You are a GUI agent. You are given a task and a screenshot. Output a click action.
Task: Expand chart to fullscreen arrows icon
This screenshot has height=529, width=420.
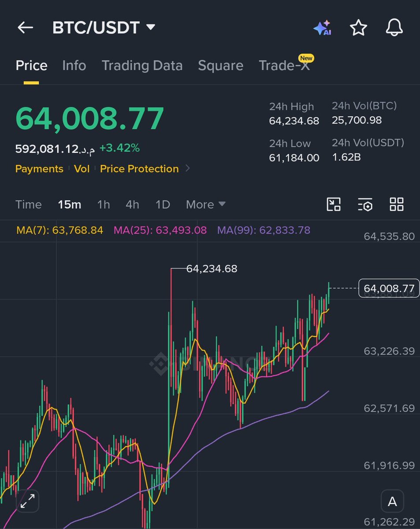tap(28, 501)
